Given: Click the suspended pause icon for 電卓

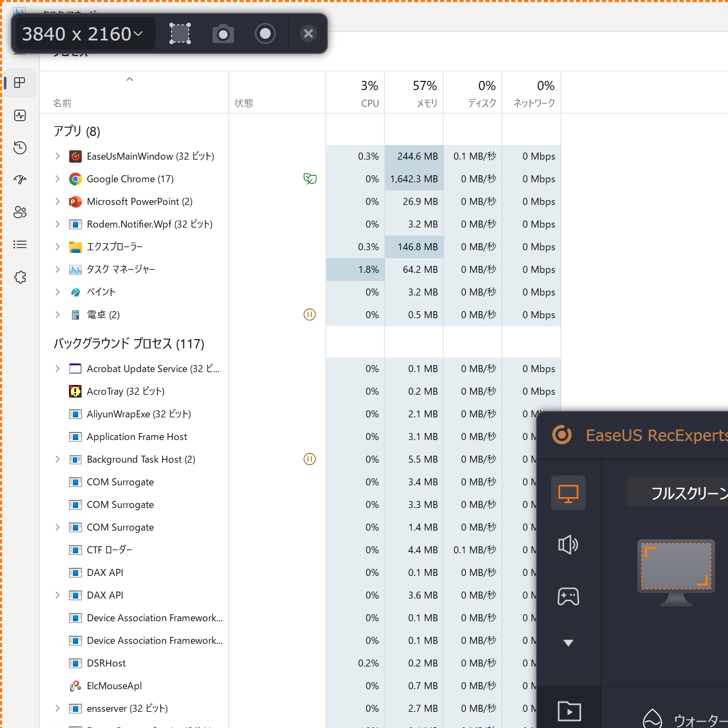Looking at the screenshot, I should coord(310,314).
